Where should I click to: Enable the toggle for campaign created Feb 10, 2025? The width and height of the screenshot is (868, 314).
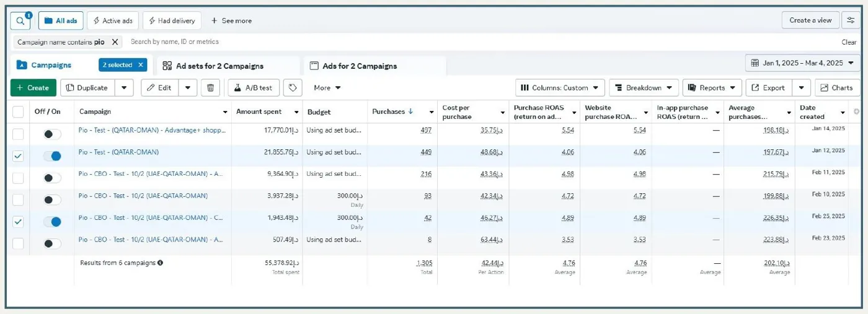(52, 200)
